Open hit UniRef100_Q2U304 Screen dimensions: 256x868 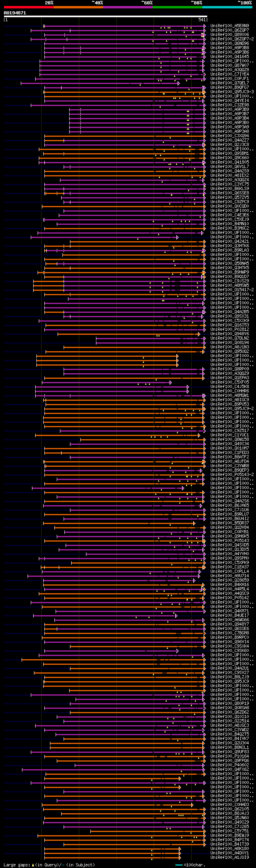click(x=230, y=743)
